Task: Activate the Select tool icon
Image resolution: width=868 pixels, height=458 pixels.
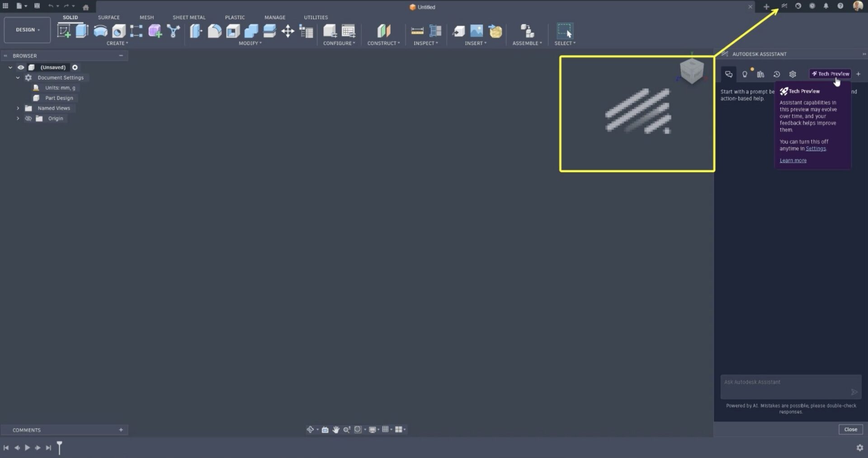Action: pos(565,31)
